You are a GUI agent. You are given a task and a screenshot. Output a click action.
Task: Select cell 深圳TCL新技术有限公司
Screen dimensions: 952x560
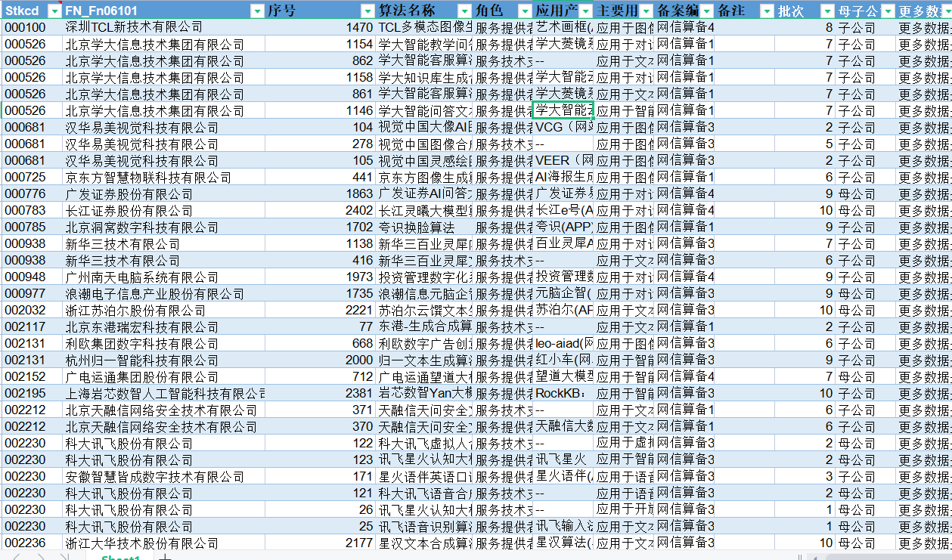(x=164, y=27)
